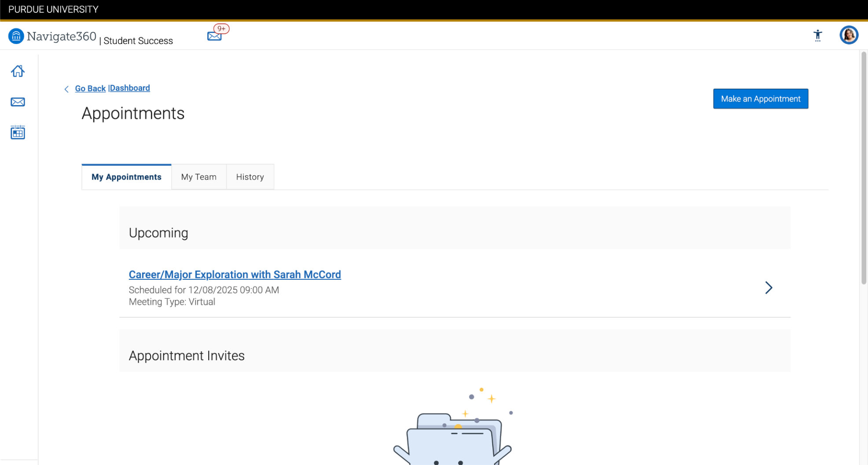Open the Home sidebar icon
The image size is (868, 465).
point(18,71)
